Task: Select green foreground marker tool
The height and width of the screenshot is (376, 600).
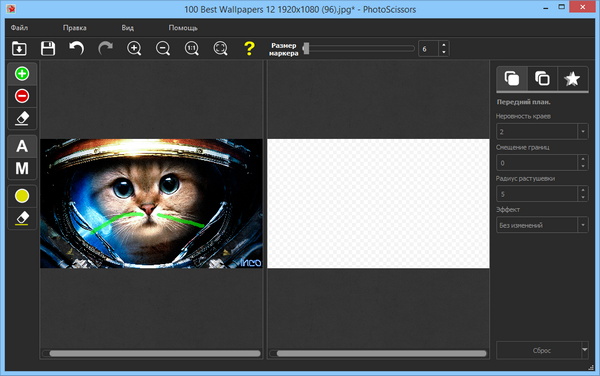Action: 22,73
